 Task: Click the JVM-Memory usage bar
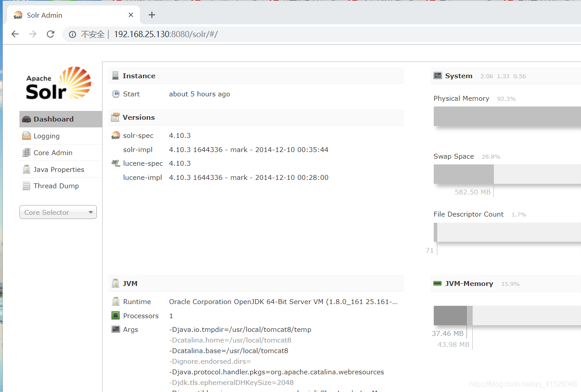[507, 316]
